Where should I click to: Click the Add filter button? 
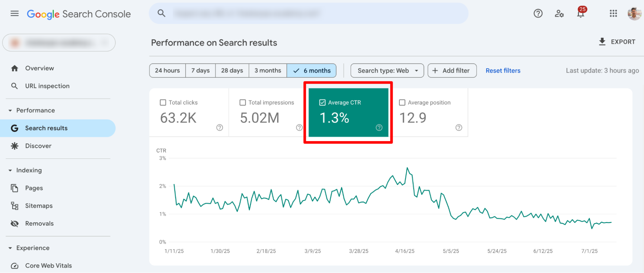(x=452, y=71)
